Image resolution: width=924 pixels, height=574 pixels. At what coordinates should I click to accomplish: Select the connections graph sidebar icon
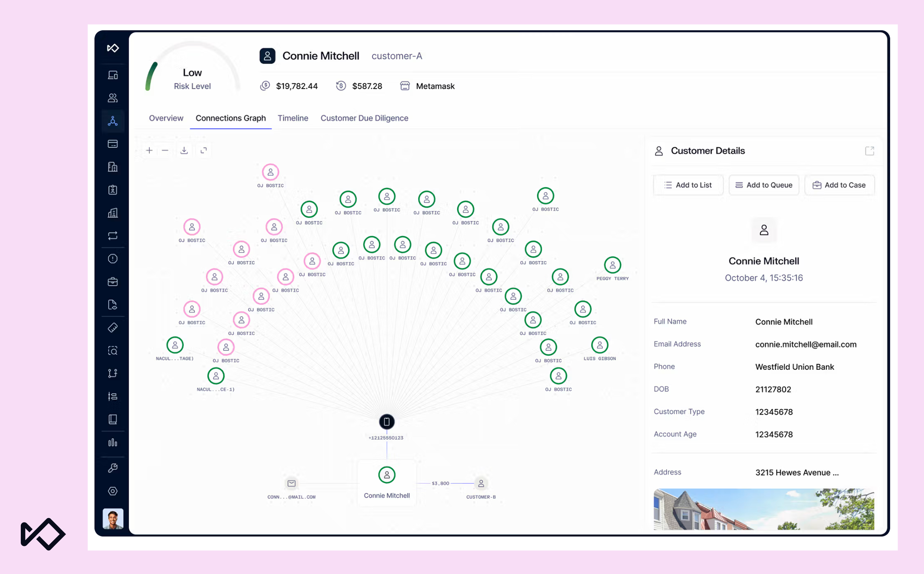pos(113,121)
